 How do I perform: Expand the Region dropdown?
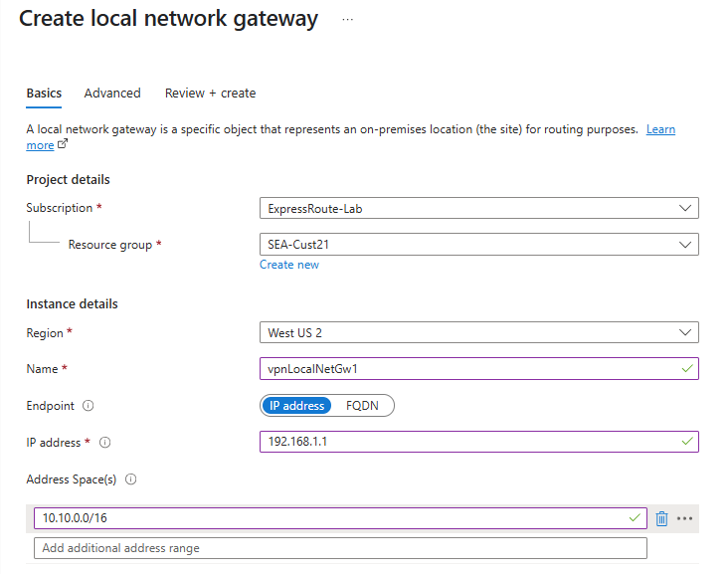pos(477,332)
